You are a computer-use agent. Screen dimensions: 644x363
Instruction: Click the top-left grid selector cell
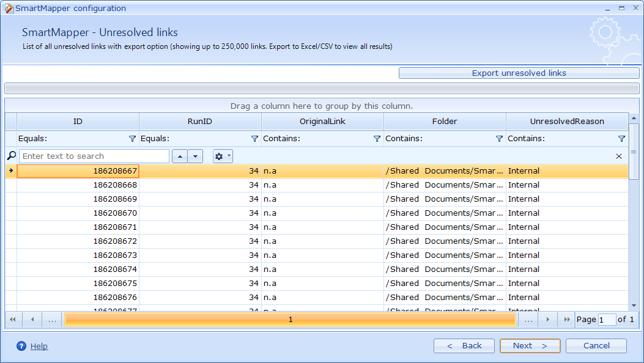11,122
